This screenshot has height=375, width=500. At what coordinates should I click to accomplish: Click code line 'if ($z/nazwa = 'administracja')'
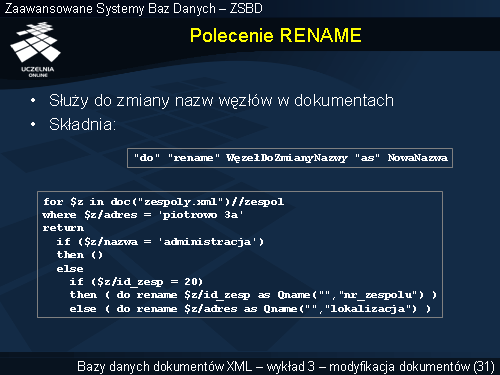[160, 241]
